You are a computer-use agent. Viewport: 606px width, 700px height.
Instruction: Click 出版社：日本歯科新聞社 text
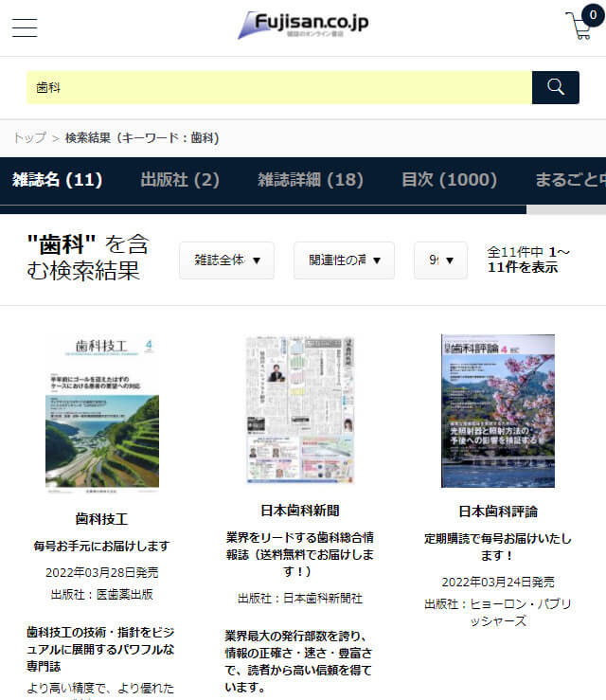tap(300, 599)
